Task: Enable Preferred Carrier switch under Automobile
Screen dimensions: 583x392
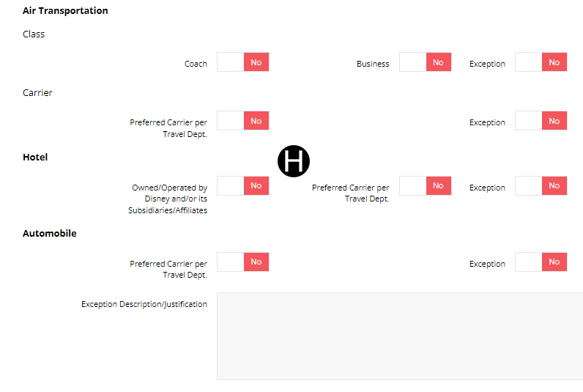Action: click(x=242, y=262)
